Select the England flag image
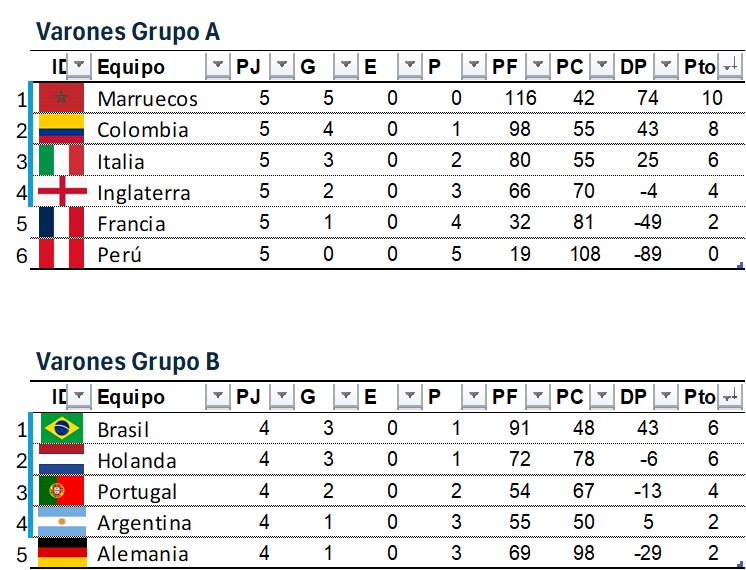The height and width of the screenshot is (570, 746). [x=61, y=192]
